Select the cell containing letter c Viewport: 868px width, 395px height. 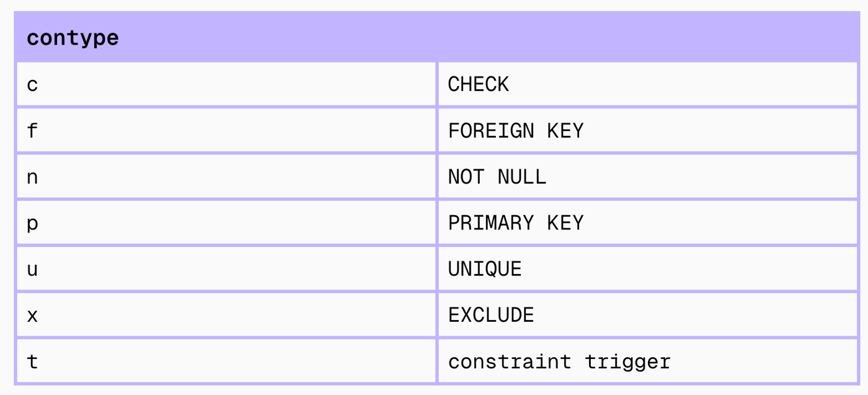coord(32,84)
